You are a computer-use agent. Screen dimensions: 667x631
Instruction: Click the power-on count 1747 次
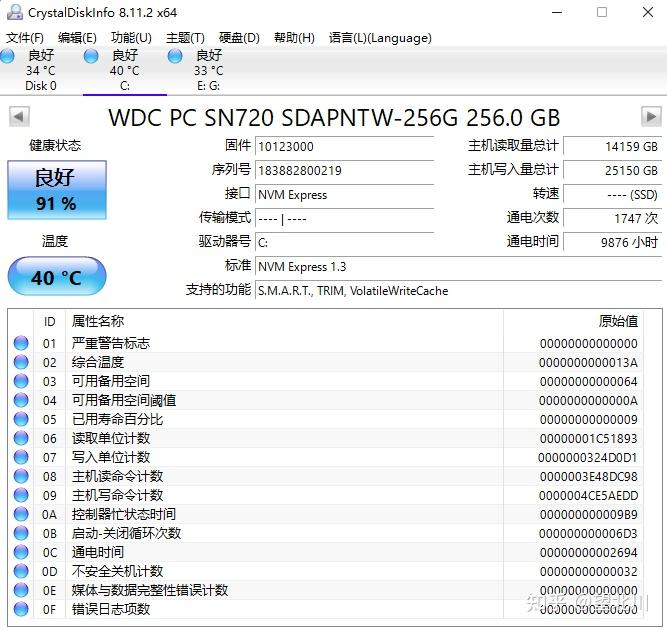[613, 218]
